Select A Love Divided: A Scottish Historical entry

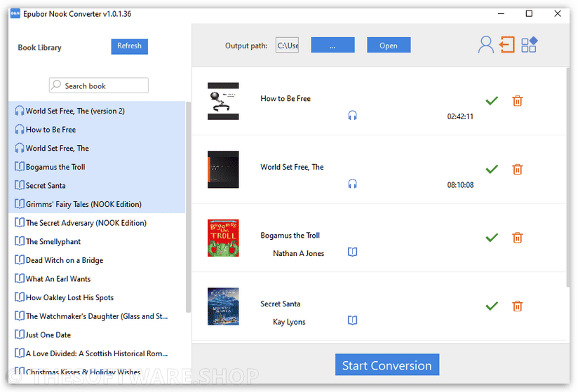[97, 353]
